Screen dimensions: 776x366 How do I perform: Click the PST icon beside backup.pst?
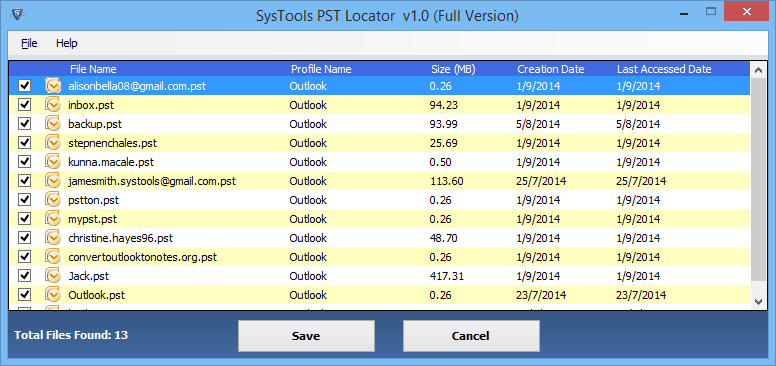(53, 124)
